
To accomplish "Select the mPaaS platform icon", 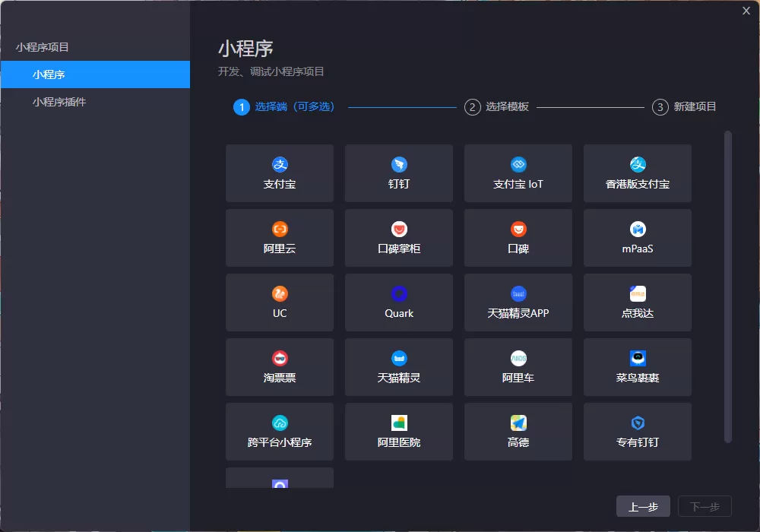I will tap(637, 237).
